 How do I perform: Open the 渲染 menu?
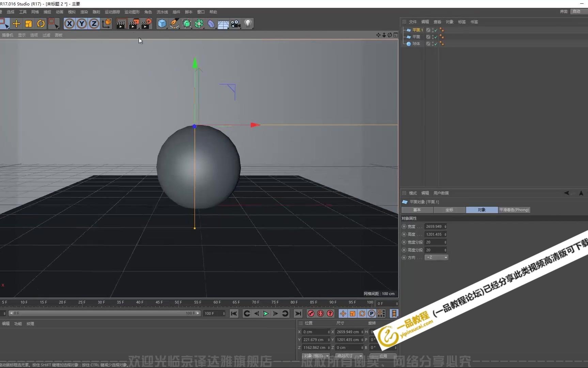click(x=84, y=12)
